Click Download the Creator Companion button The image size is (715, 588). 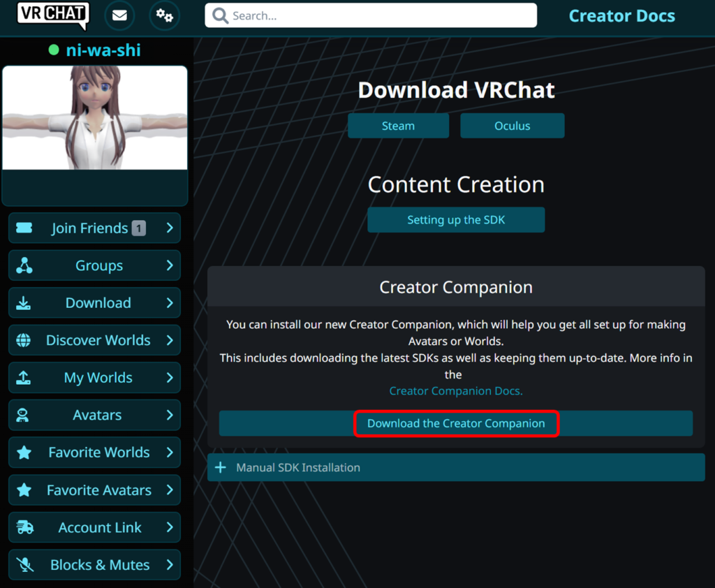[456, 424]
